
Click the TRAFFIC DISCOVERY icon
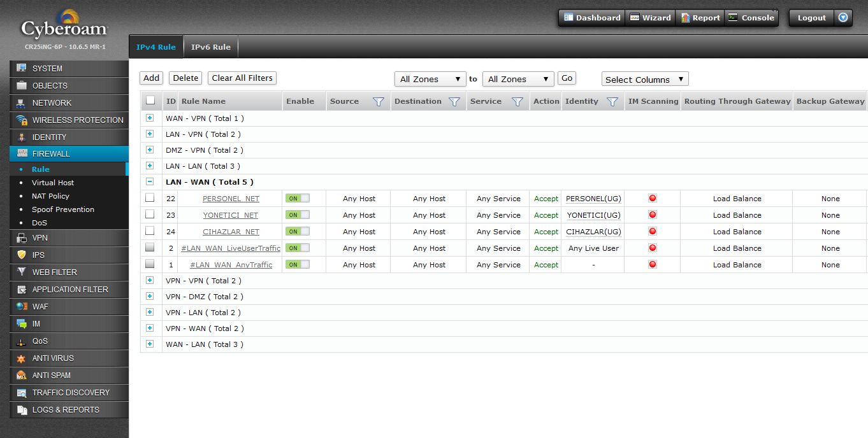22,392
